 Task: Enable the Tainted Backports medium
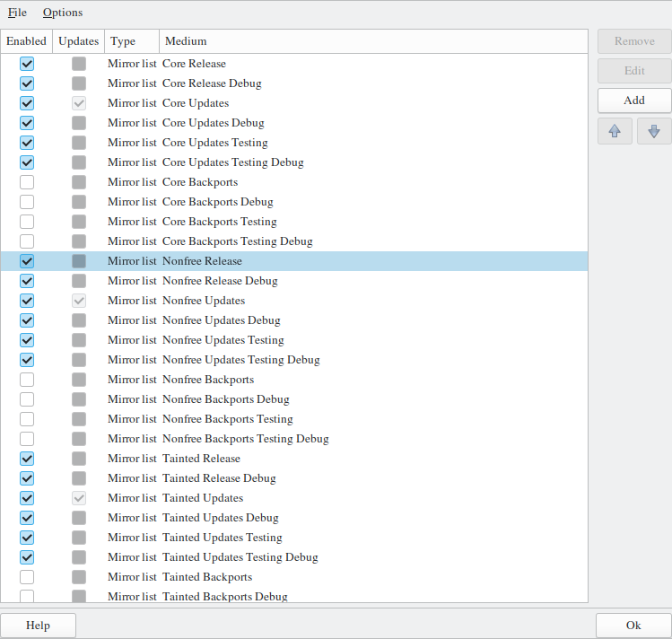(27, 577)
